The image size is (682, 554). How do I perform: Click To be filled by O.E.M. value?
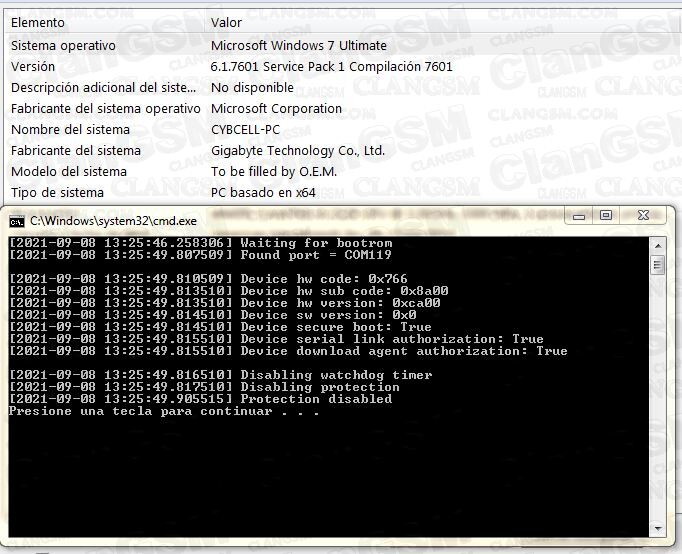tap(274, 171)
